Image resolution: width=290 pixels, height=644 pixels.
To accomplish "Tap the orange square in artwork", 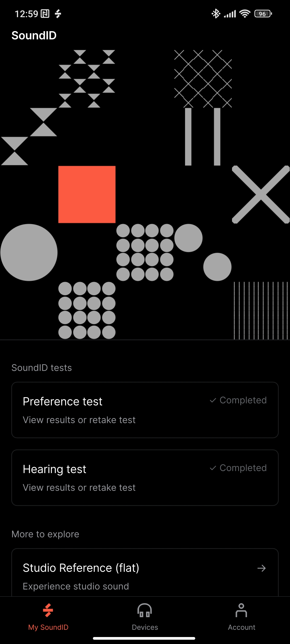I will [87, 195].
